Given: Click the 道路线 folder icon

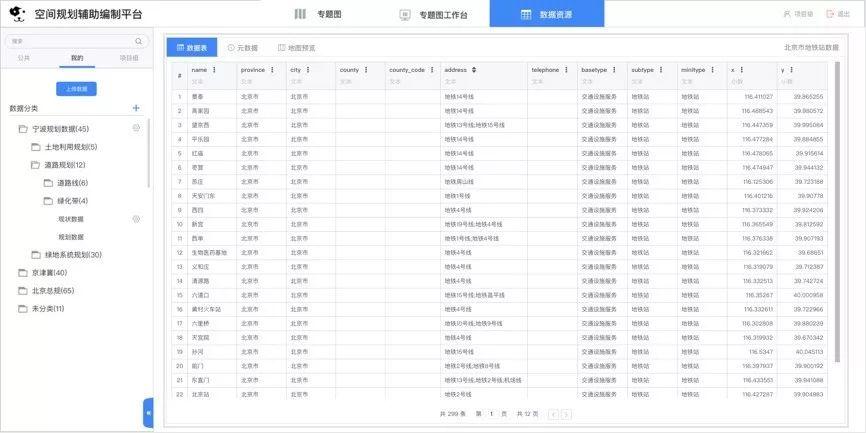Looking at the screenshot, I should click(48, 183).
